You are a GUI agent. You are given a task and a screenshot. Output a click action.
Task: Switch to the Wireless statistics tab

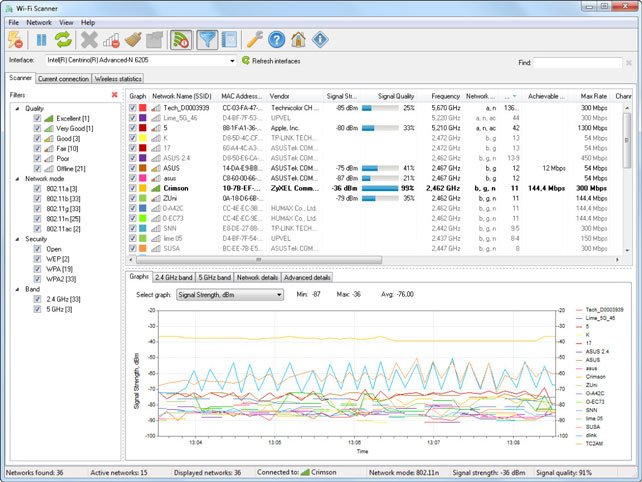118,79
